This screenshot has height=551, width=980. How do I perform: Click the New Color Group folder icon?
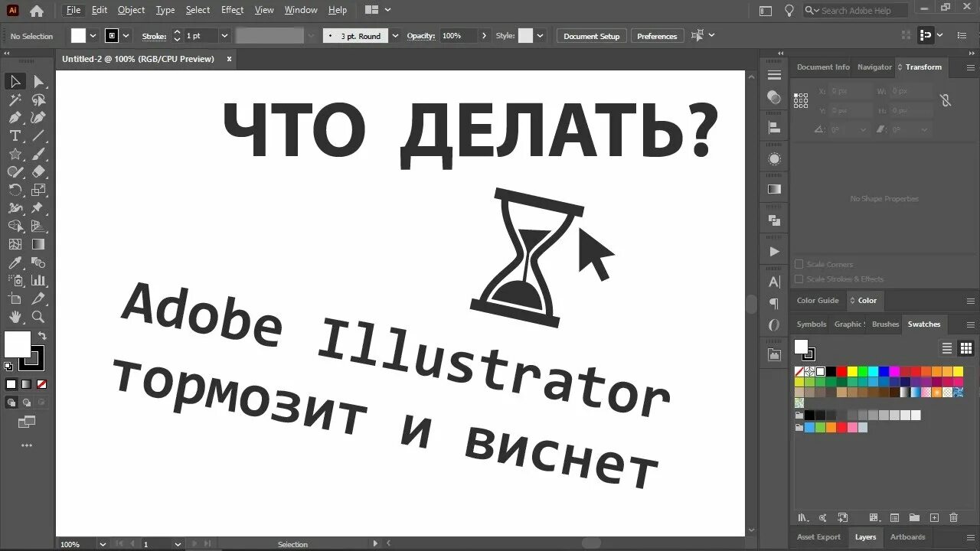click(x=915, y=518)
